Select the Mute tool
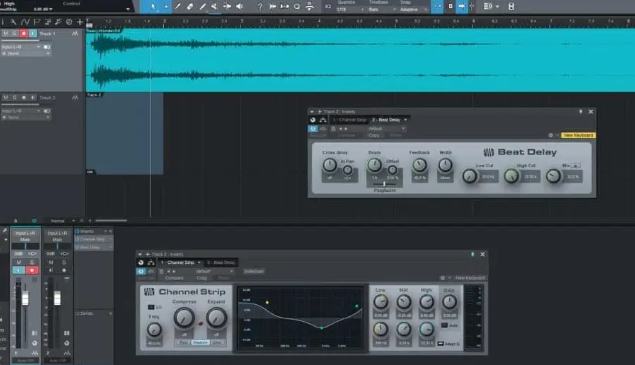 pyautogui.click(x=214, y=6)
